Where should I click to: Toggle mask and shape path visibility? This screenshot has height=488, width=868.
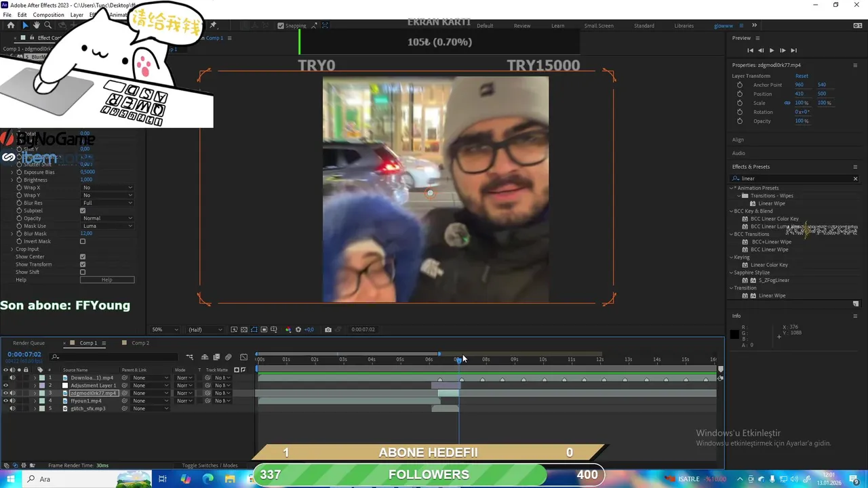(x=254, y=329)
